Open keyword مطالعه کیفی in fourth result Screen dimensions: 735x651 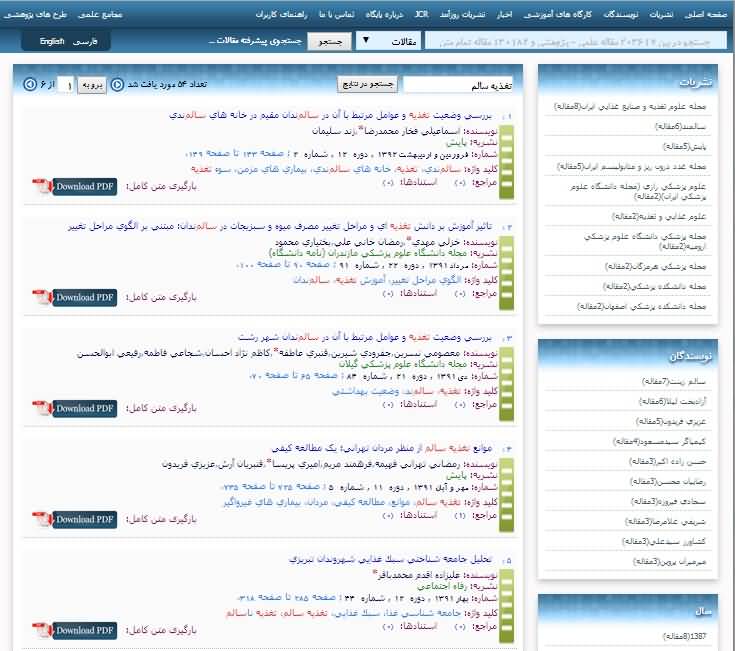360,502
